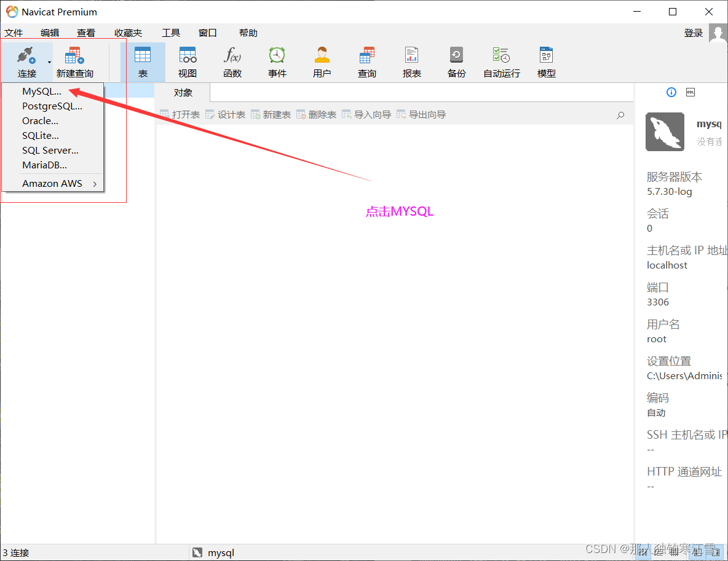Open the 帮助 help menu
The height and width of the screenshot is (561, 728).
point(248,33)
